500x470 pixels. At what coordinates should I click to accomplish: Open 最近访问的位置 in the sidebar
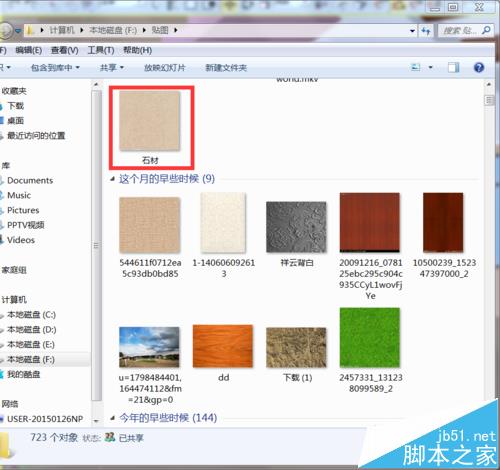tap(36, 135)
